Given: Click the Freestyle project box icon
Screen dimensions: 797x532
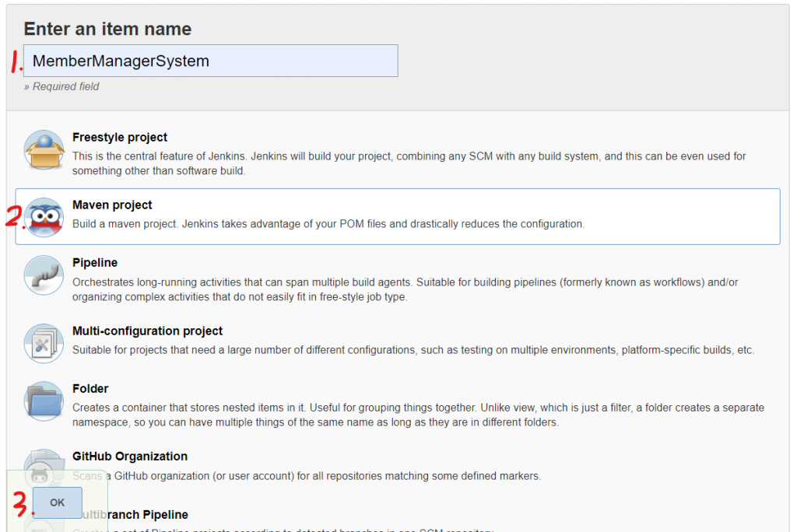Looking at the screenshot, I should click(44, 149).
